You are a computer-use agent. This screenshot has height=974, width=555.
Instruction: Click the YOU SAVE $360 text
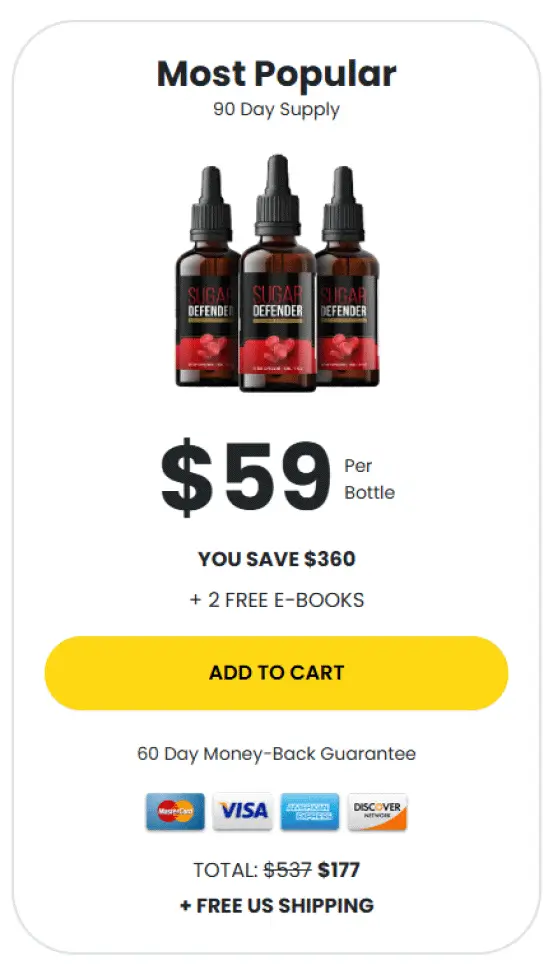(277, 559)
